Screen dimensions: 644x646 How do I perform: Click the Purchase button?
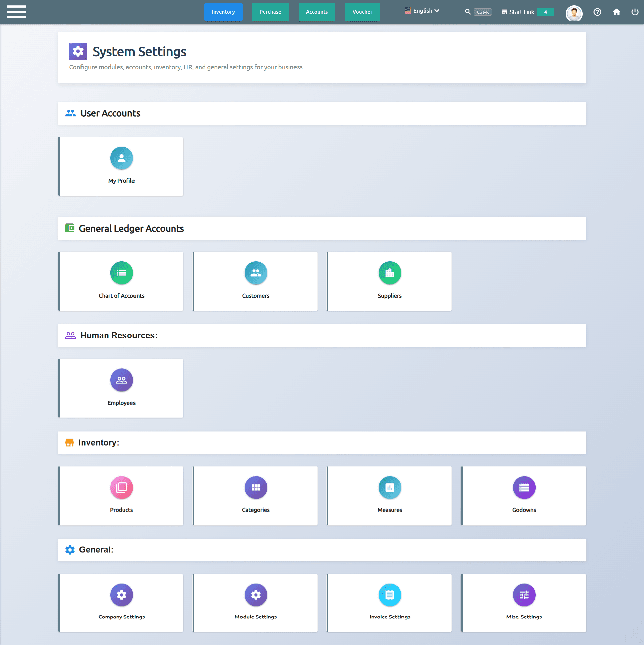point(270,12)
